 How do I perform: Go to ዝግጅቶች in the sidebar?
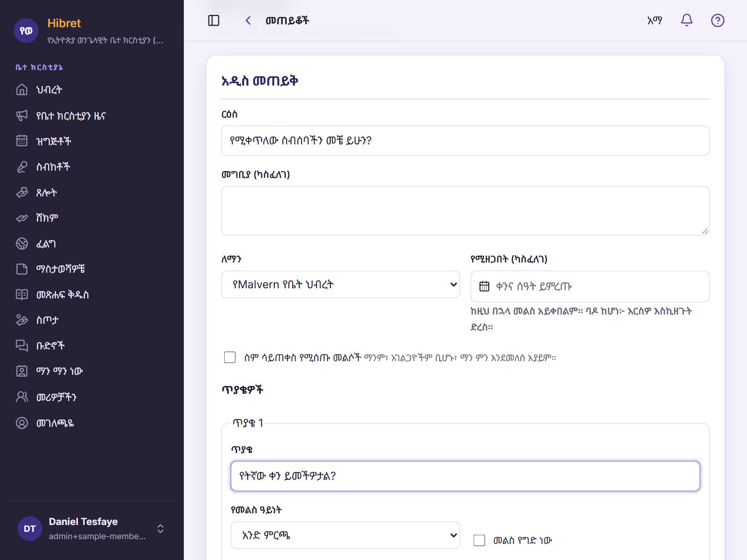92,141
